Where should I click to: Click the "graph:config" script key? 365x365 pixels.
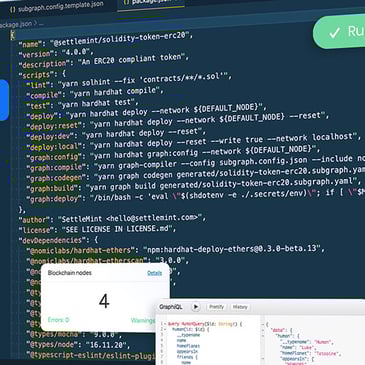(x=54, y=157)
